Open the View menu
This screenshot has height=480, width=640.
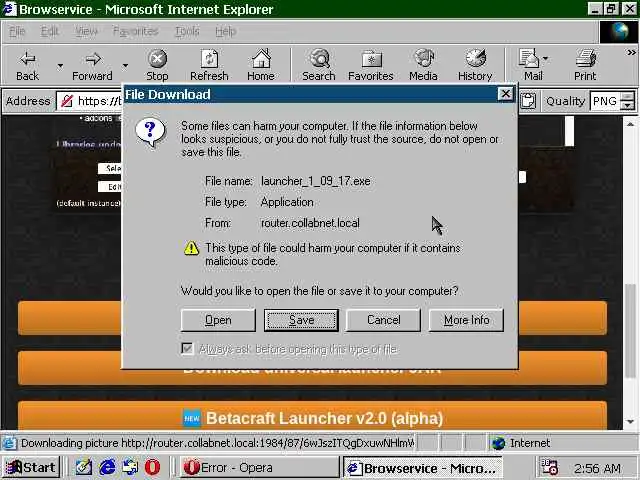[x=86, y=31]
